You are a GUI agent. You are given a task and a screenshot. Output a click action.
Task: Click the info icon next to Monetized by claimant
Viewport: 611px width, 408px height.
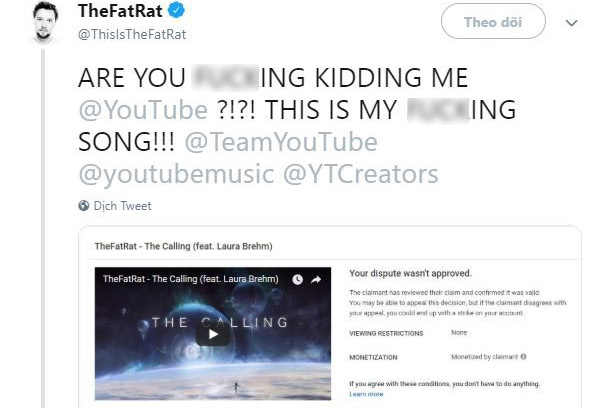pyautogui.click(x=524, y=355)
